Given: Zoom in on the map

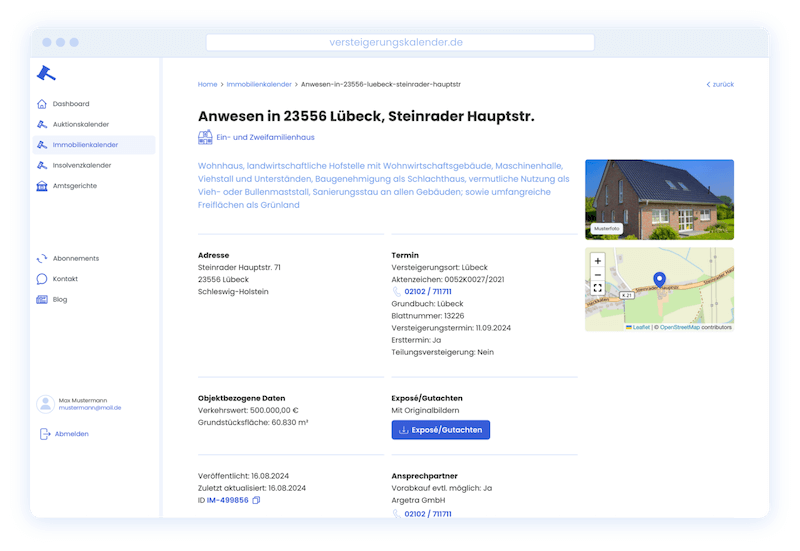Looking at the screenshot, I should click(598, 261).
